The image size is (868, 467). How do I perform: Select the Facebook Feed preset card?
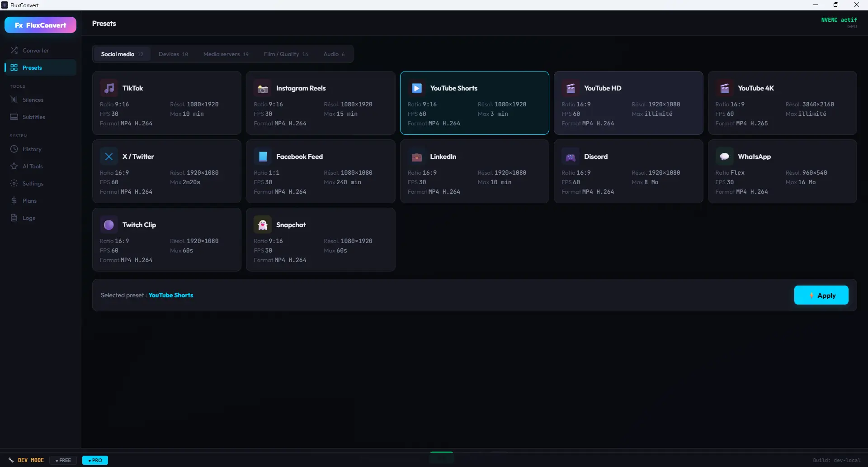coord(321,172)
